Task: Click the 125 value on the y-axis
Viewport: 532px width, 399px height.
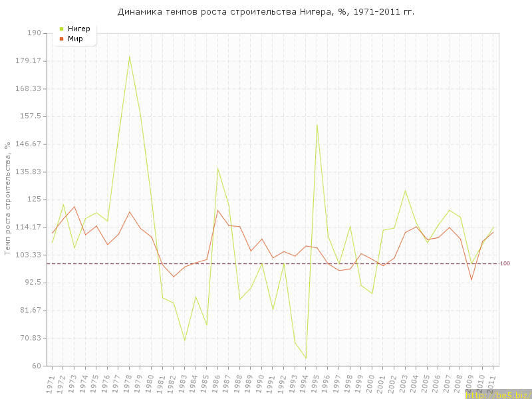Action: click(x=33, y=199)
